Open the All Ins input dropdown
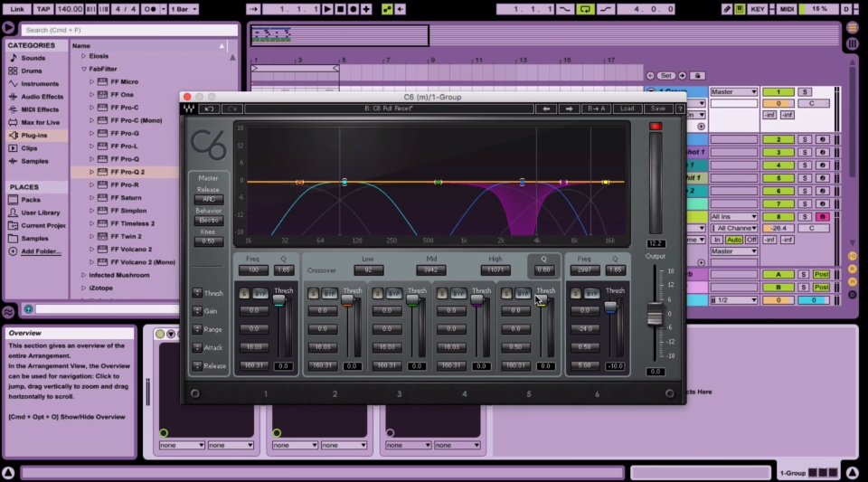 click(733, 217)
